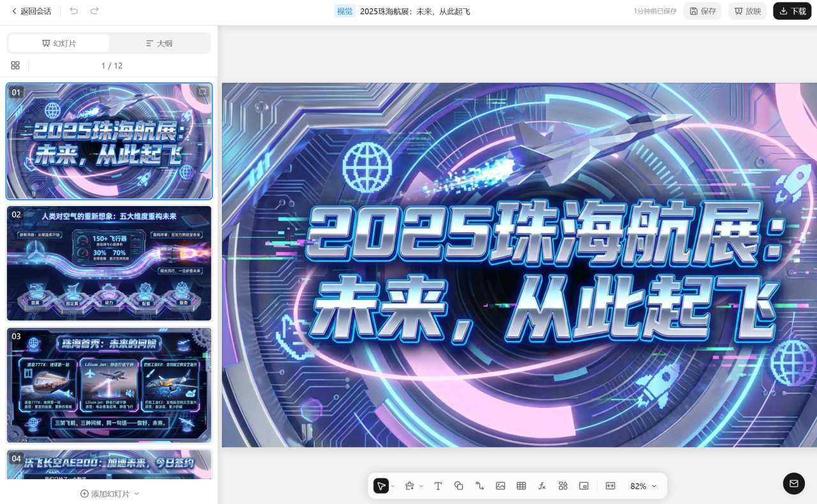Select slide 02 thumbnail in sidebar

pos(109,263)
